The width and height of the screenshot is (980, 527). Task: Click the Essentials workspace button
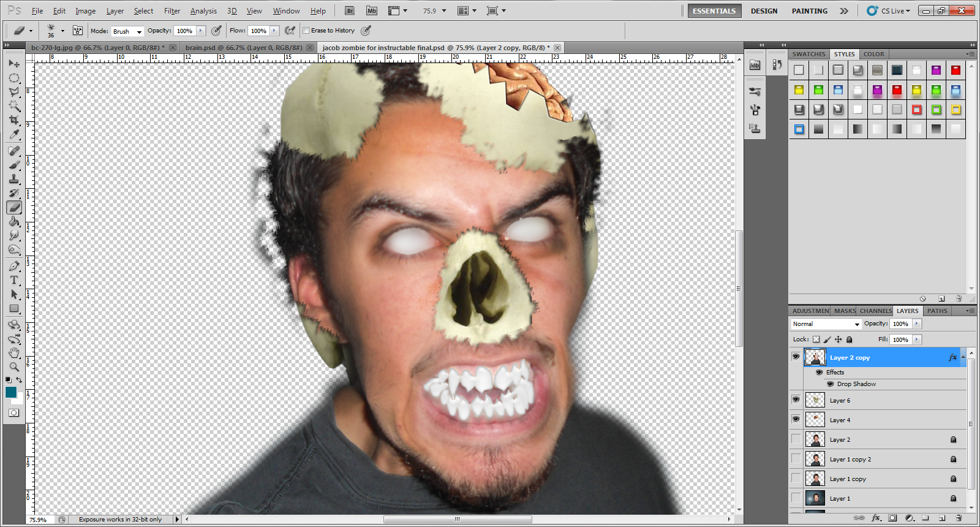point(714,11)
